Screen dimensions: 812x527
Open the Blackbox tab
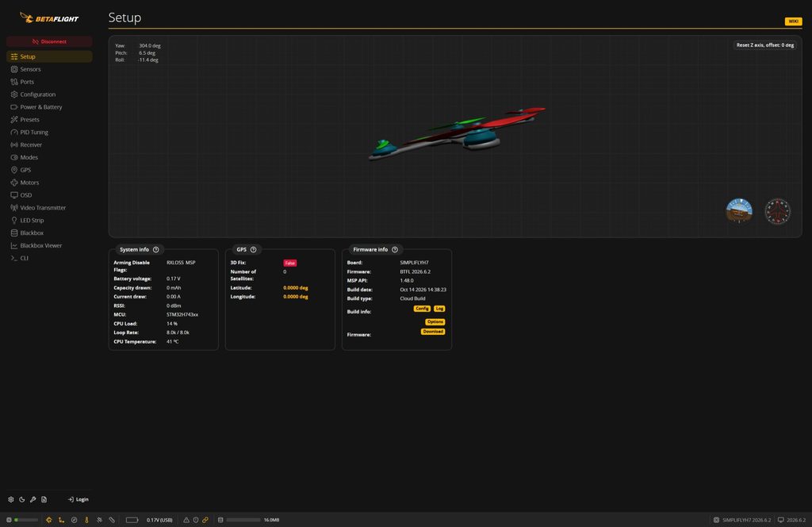click(x=49, y=233)
